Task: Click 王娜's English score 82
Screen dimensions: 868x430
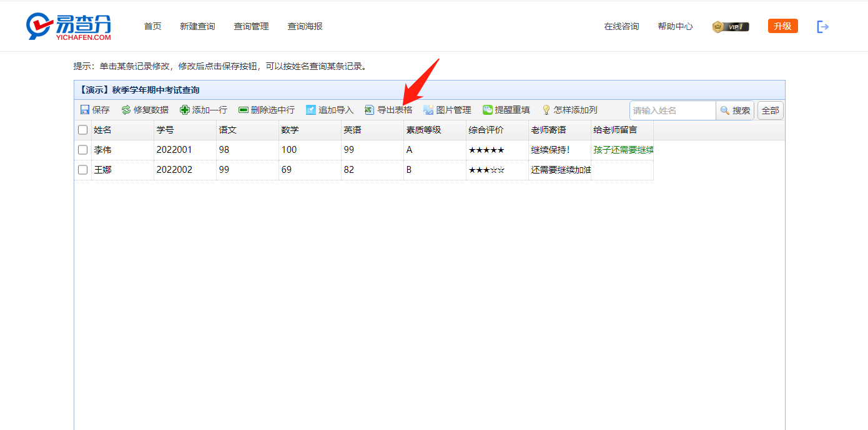Action: pyautogui.click(x=373, y=170)
